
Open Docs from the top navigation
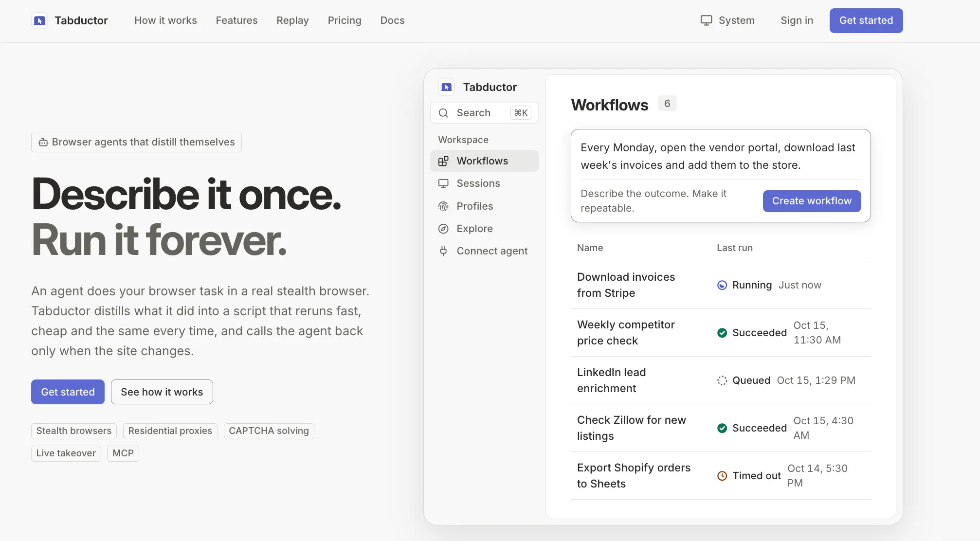tap(392, 20)
